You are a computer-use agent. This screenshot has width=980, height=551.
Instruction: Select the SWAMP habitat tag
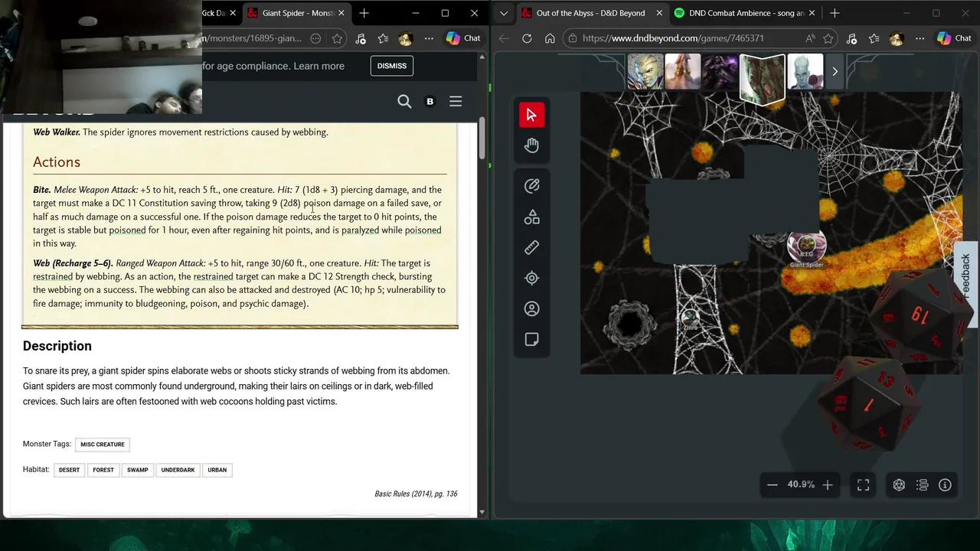point(138,470)
